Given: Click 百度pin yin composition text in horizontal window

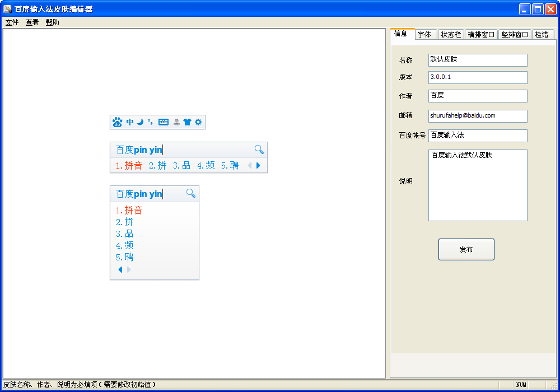Looking at the screenshot, I should (139, 150).
